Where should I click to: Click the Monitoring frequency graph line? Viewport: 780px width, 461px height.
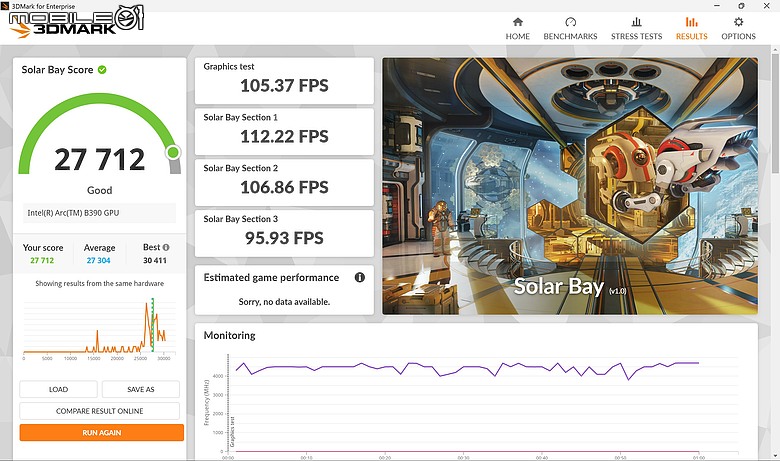point(468,369)
